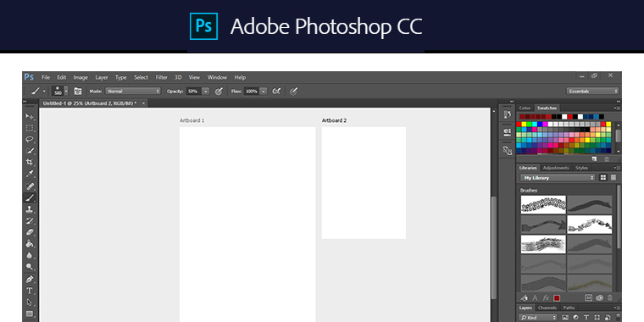Open the Kind layer filter dropdown
This screenshot has width=644, height=322.
(538, 318)
